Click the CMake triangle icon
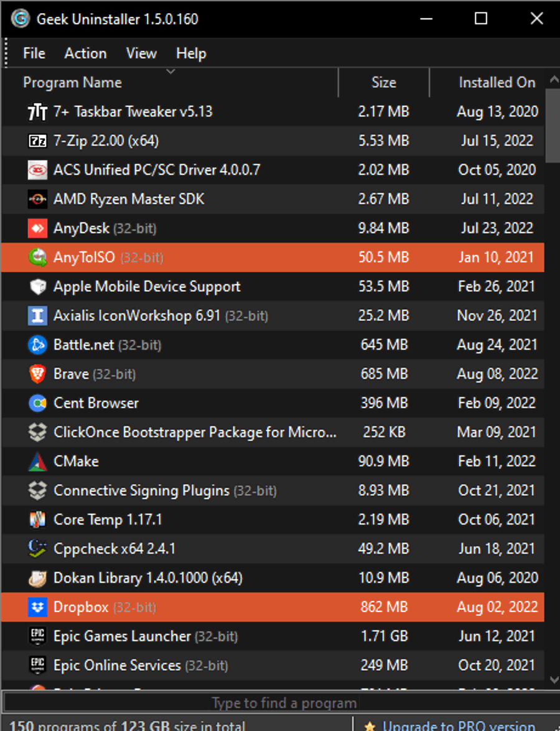This screenshot has width=560, height=731. click(37, 462)
